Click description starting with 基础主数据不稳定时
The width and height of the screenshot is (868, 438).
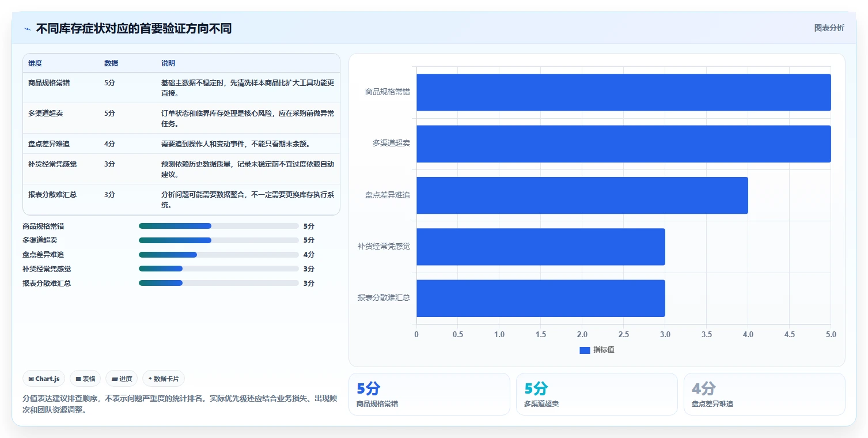pyautogui.click(x=248, y=88)
